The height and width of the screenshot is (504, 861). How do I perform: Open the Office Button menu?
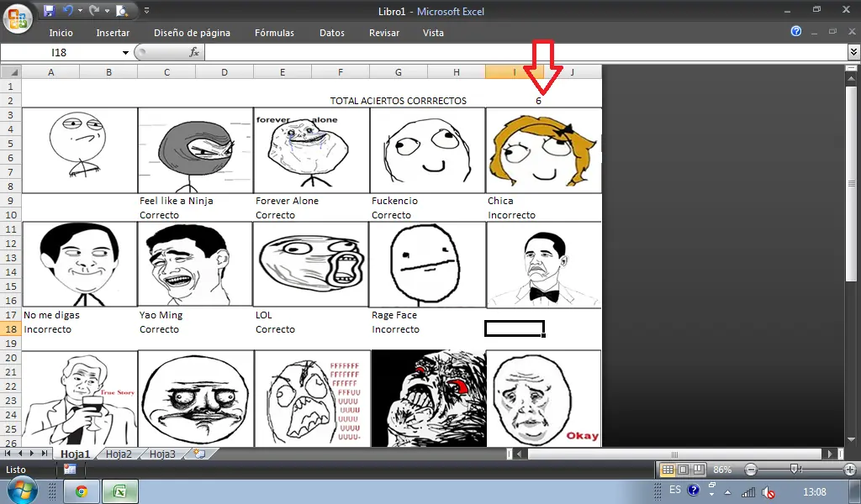tap(18, 18)
